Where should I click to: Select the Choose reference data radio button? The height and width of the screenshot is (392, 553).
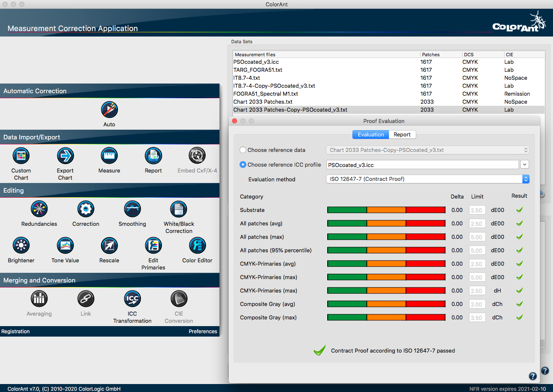tap(243, 150)
